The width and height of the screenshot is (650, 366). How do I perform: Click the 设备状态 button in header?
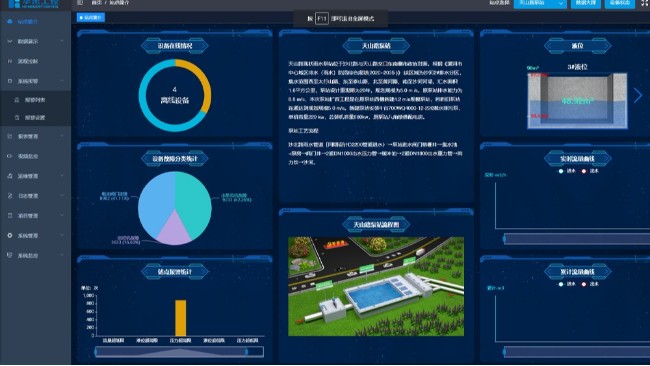(620, 3)
